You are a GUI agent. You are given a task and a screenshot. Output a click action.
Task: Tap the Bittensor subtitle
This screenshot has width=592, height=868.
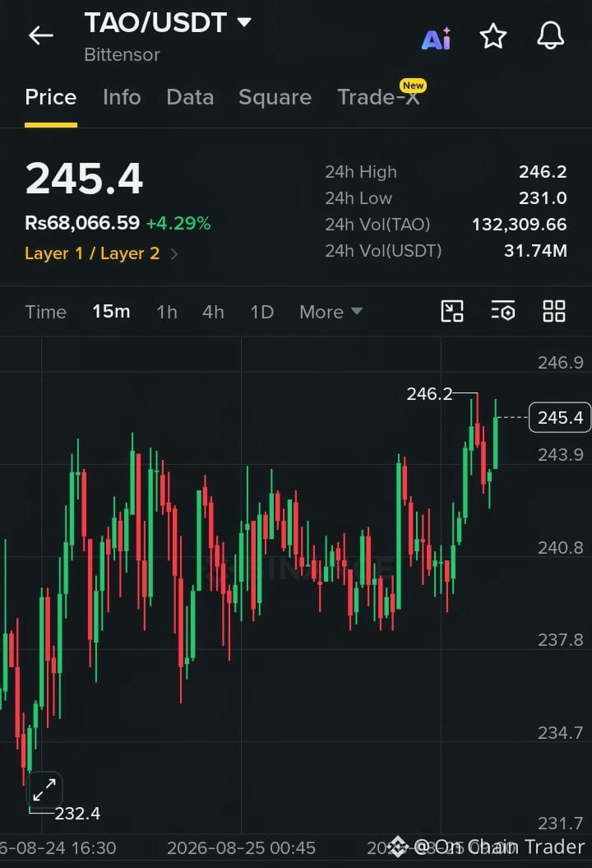tap(123, 55)
